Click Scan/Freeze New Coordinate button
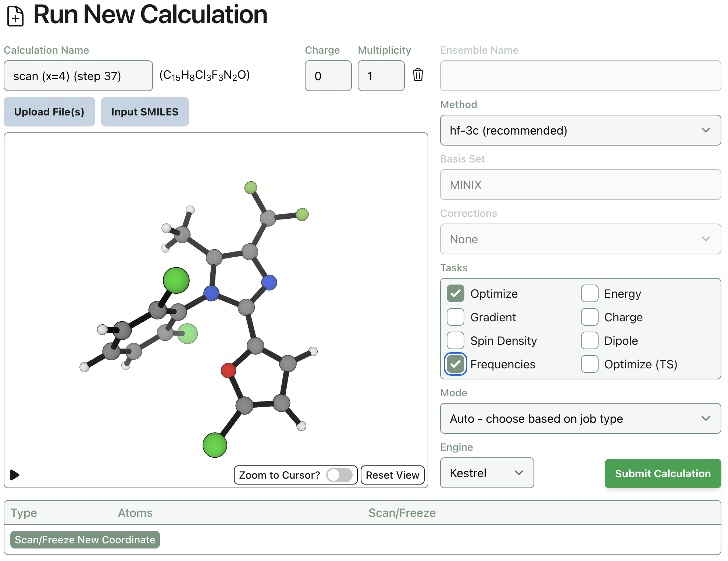Viewport: 728px width, 561px height. (x=85, y=540)
